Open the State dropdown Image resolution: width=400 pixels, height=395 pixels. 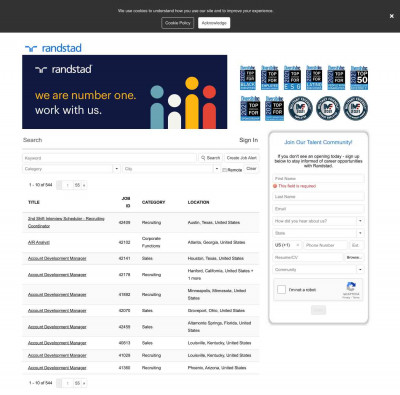[318, 233]
